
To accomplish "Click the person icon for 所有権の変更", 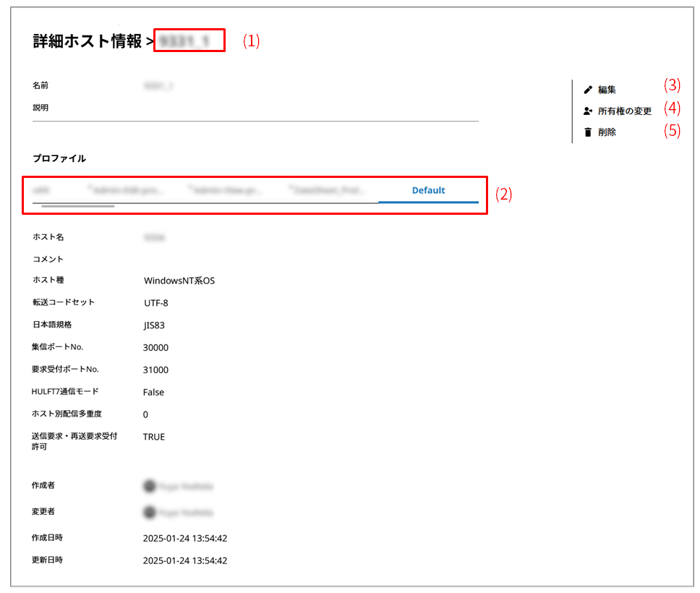I will 588,111.
